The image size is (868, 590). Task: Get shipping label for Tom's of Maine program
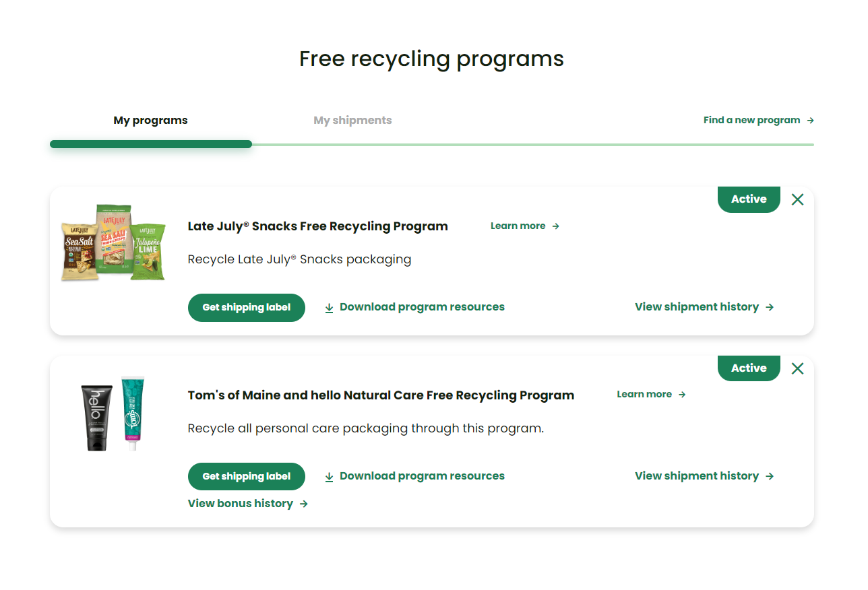[x=247, y=476]
